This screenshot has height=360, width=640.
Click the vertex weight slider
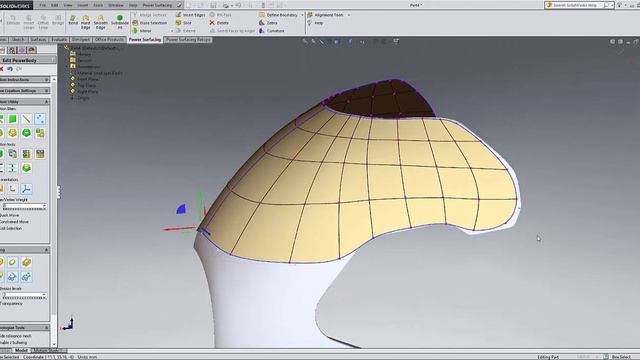click(24, 207)
